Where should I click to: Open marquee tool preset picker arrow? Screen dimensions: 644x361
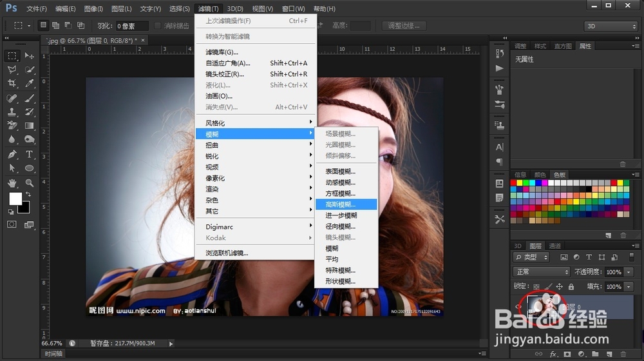(x=29, y=26)
